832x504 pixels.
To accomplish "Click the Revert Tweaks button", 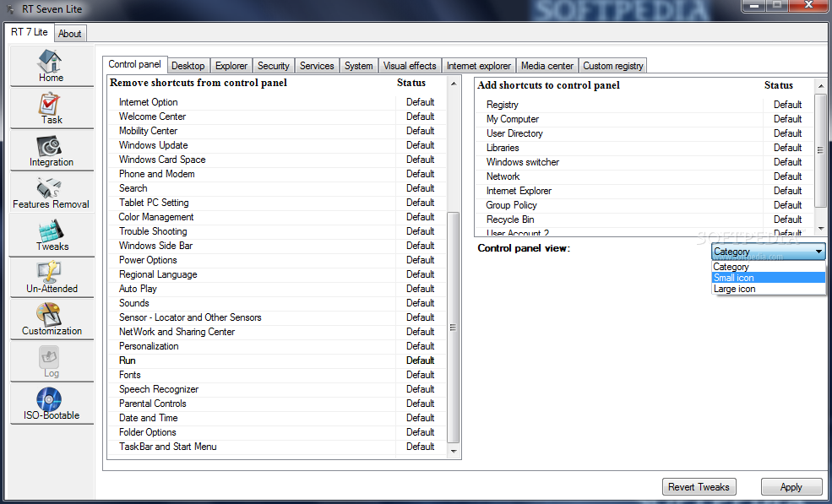I will pos(699,487).
